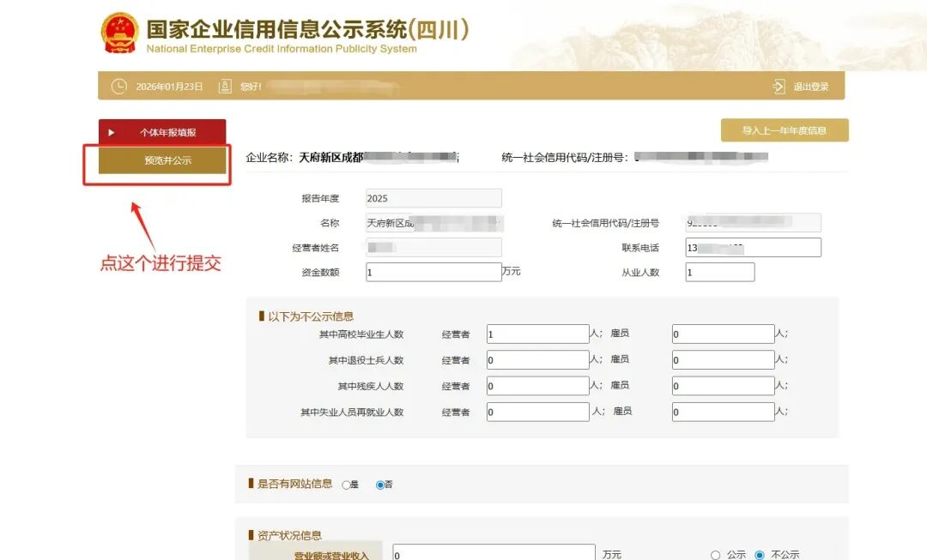The image size is (927, 560).
Task: Click the 导入上一年度信息 button
Action: point(784,129)
